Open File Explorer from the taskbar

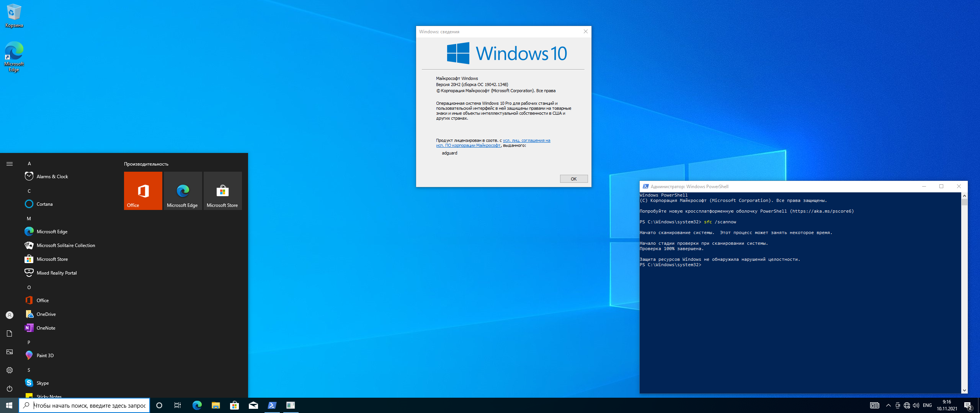pos(216,405)
